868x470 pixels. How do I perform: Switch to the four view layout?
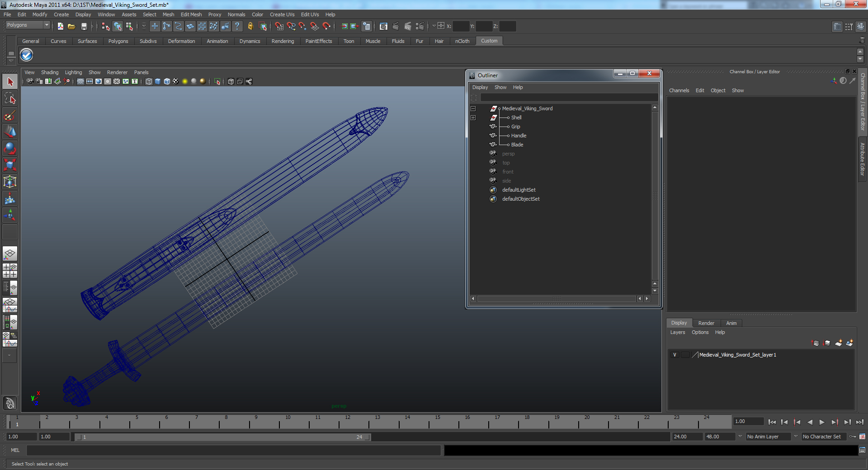10,270
